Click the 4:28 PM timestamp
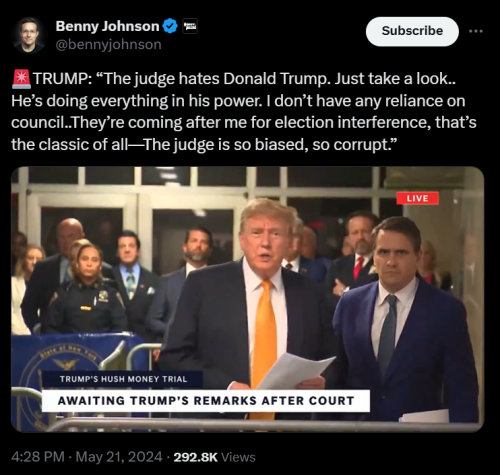The width and height of the screenshot is (500, 475). click(38, 457)
